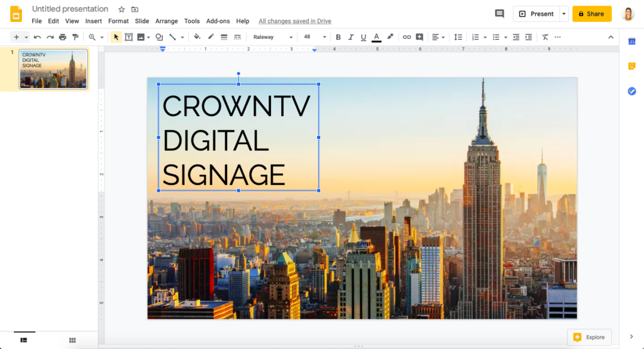Print the presentation with printer icon
Screen dimensions: 644x349
(x=62, y=37)
